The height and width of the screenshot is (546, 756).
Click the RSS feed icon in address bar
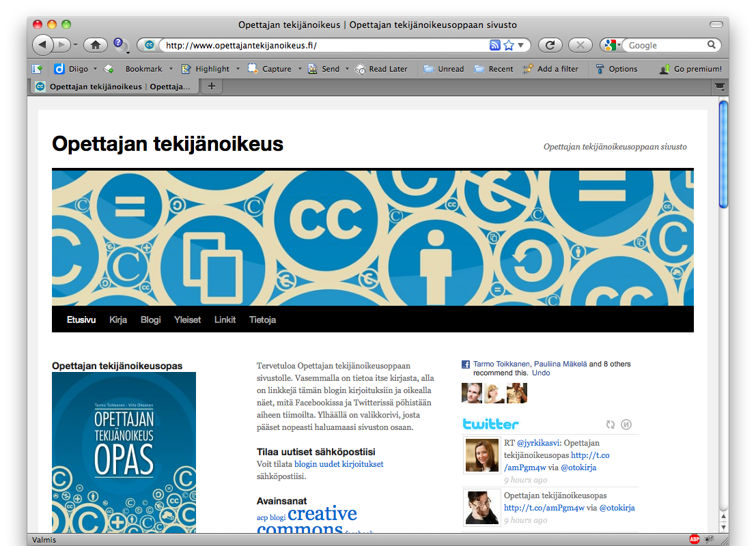pos(495,45)
